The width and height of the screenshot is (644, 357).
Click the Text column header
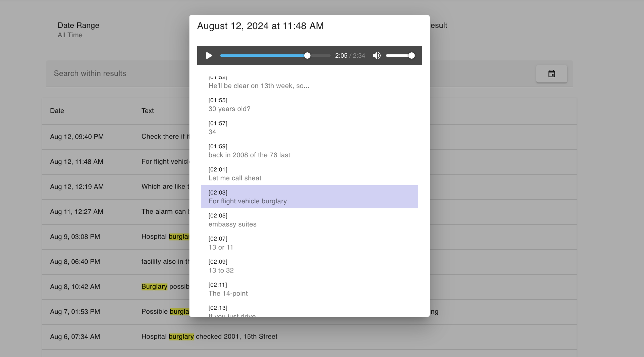click(148, 111)
